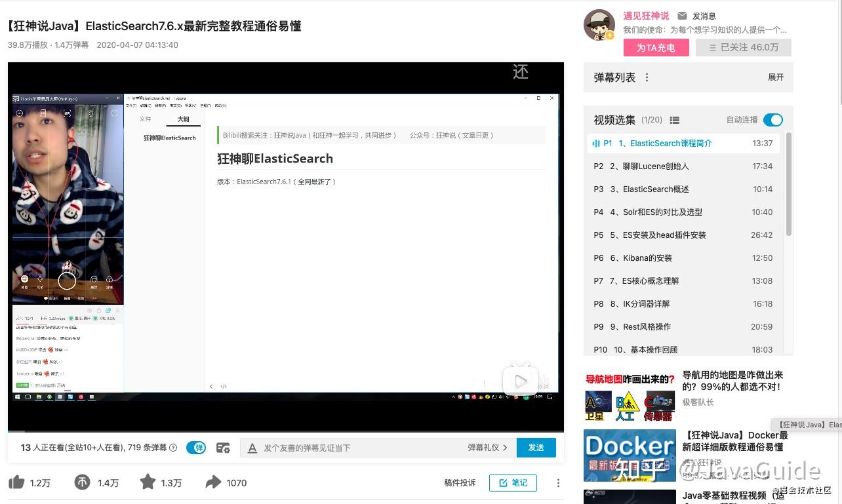Select P3 3、ElasticSearch概述
This screenshot has width=842, height=504.
[x=683, y=189]
